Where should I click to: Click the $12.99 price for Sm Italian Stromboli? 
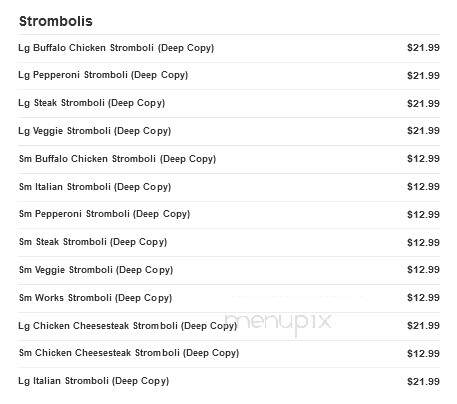(423, 187)
